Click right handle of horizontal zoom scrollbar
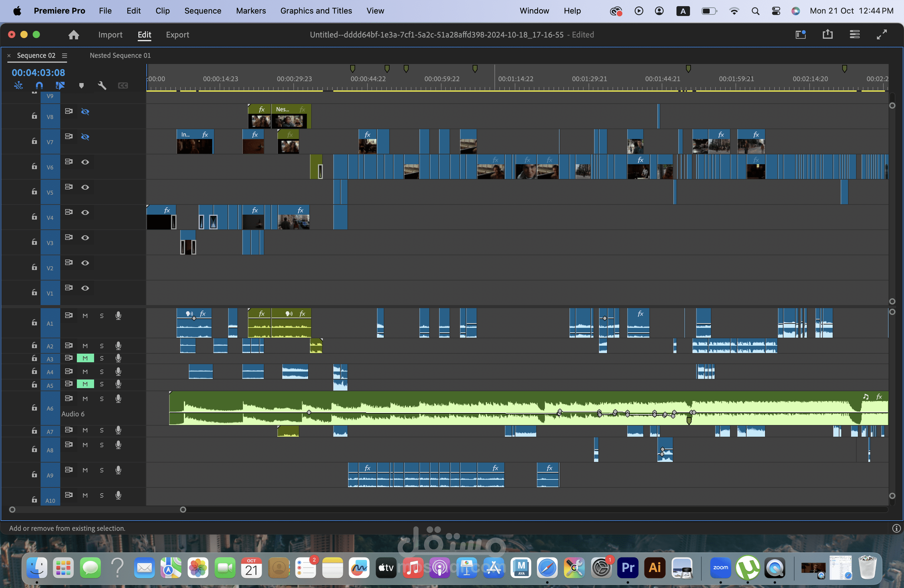The image size is (904, 588). [x=183, y=509]
